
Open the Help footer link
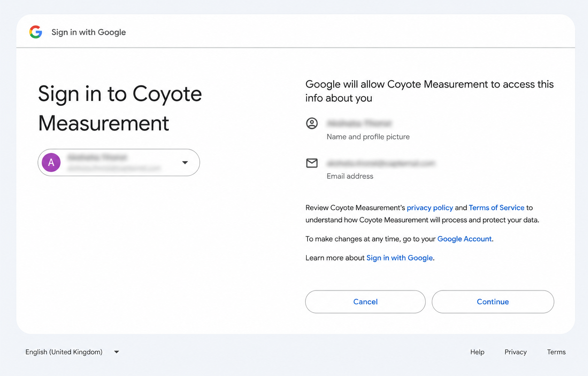coord(477,352)
